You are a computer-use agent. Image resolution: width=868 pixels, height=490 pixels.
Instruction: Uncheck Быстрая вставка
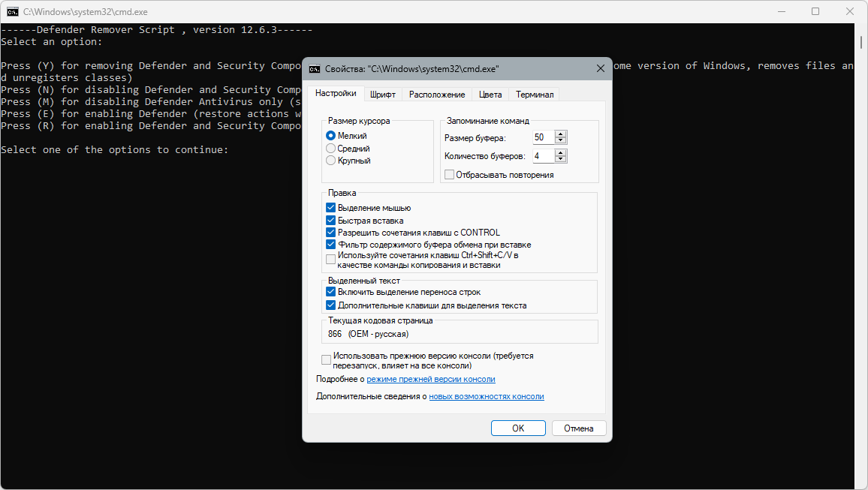point(331,221)
